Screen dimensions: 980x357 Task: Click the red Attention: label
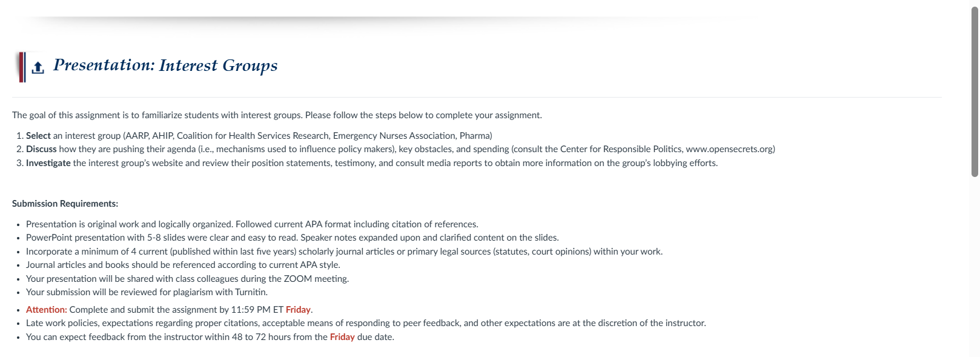47,310
